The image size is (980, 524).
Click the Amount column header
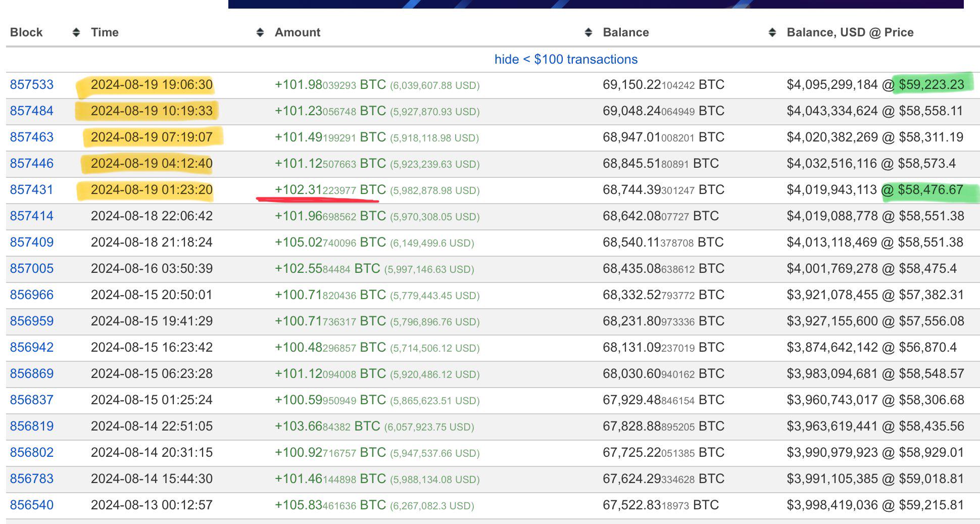pyautogui.click(x=298, y=32)
